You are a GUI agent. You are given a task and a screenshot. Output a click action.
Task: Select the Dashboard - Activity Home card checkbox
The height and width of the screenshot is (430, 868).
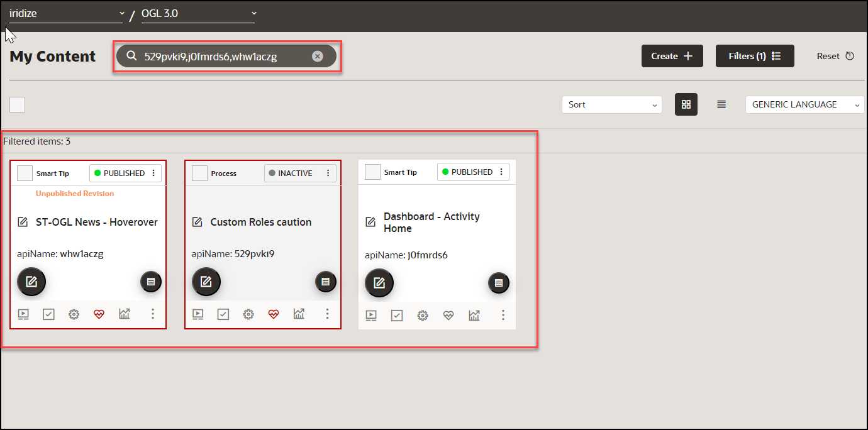[373, 172]
